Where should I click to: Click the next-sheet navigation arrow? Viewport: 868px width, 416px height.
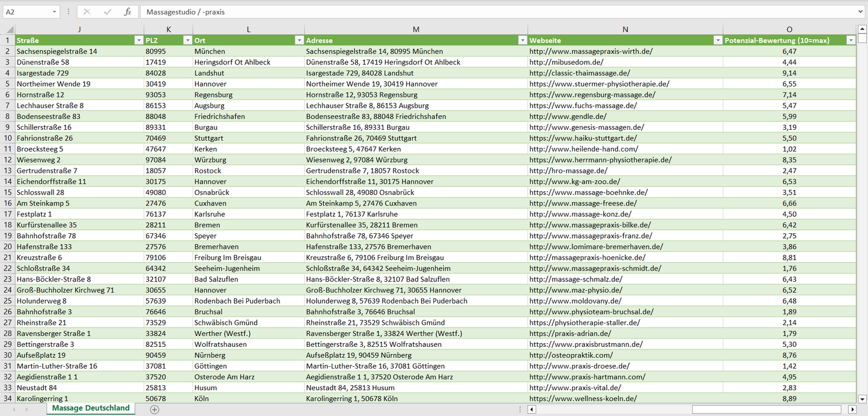pyautogui.click(x=26, y=408)
